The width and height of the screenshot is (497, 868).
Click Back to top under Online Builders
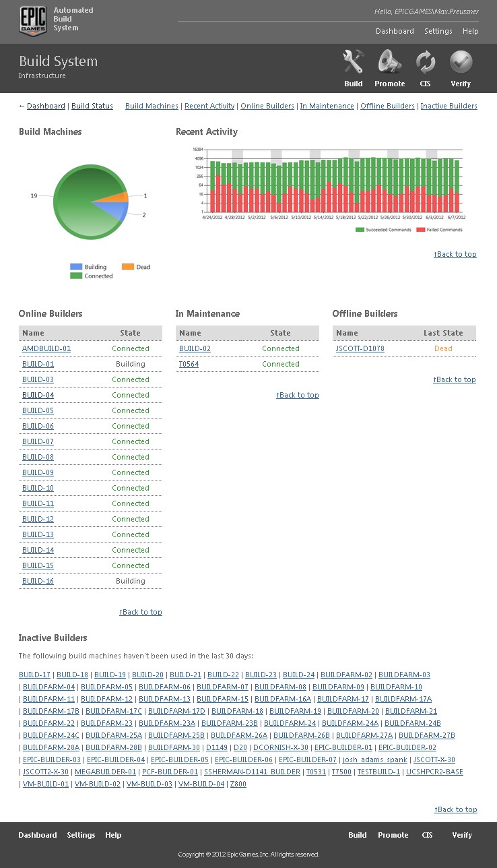[x=141, y=612]
